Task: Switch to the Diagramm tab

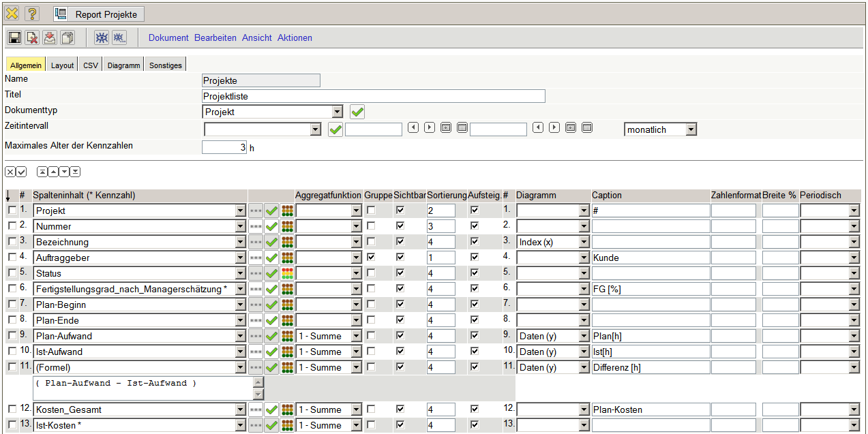Action: pos(123,65)
